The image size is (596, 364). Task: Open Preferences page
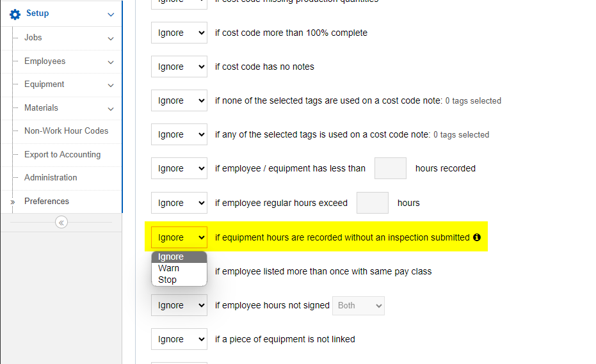[x=47, y=202]
